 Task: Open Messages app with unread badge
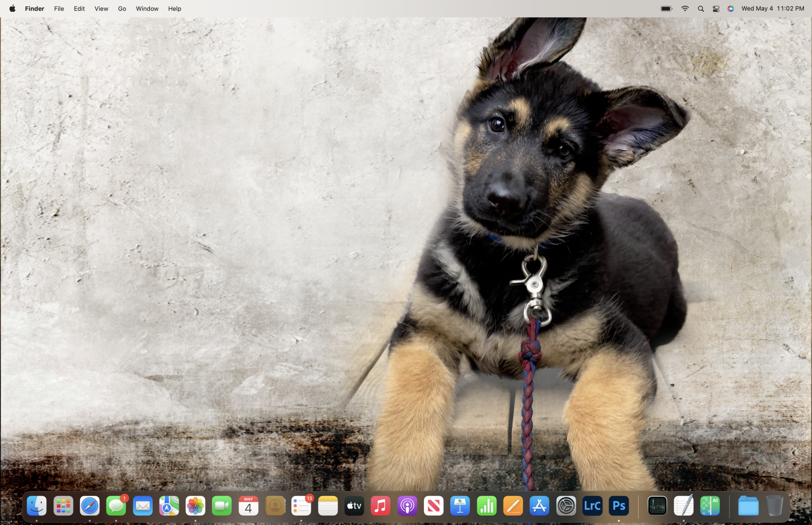[x=116, y=506]
